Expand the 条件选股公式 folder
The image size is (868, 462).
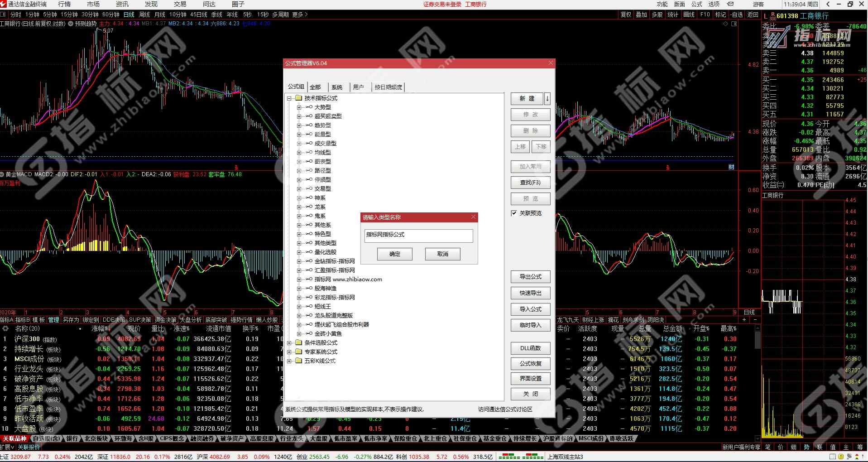pyautogui.click(x=289, y=343)
